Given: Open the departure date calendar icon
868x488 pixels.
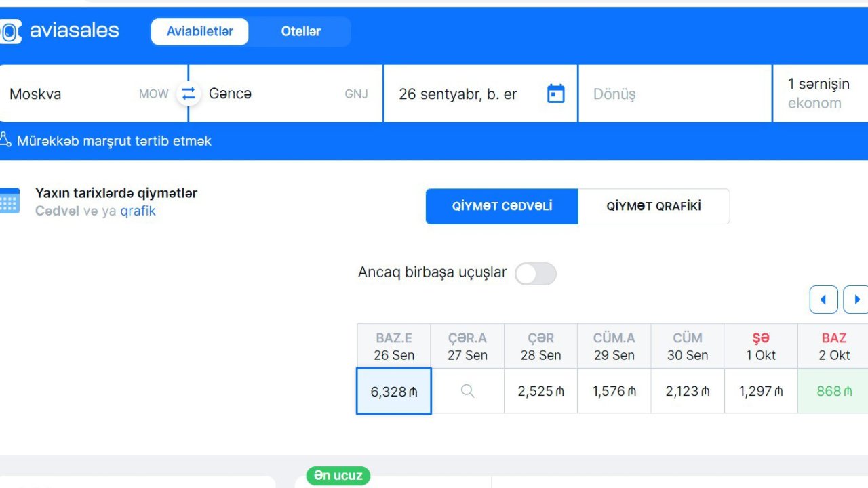Looking at the screenshot, I should 556,94.
